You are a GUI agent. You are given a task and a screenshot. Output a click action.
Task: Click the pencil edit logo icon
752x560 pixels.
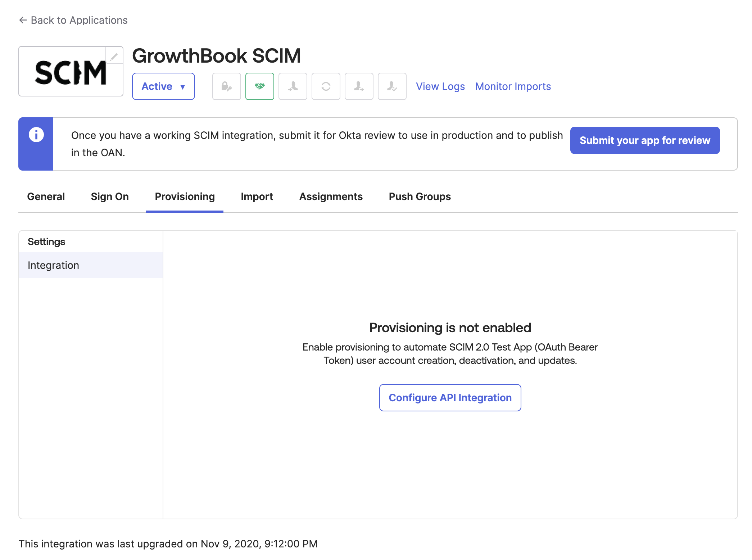click(114, 56)
